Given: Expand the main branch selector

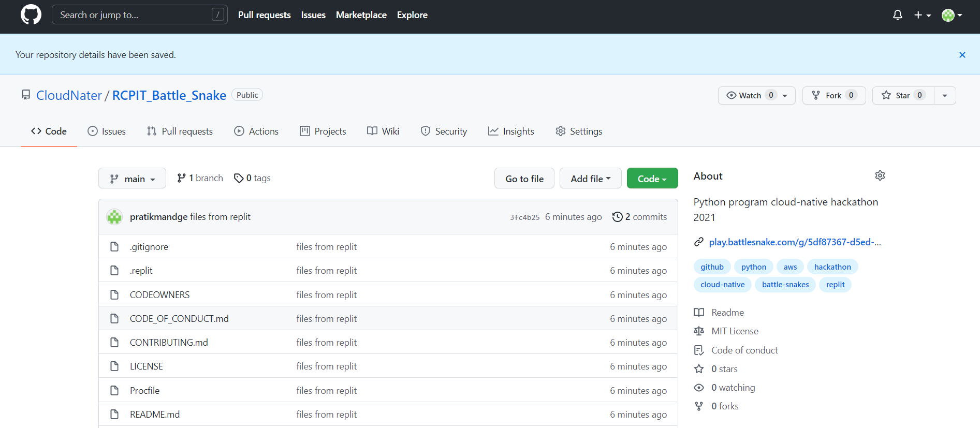Looking at the screenshot, I should coord(133,179).
